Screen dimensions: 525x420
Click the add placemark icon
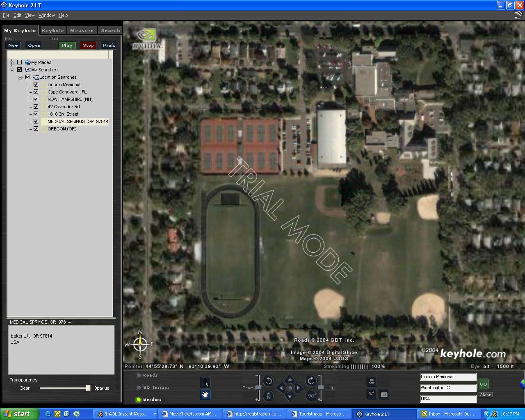[371, 394]
